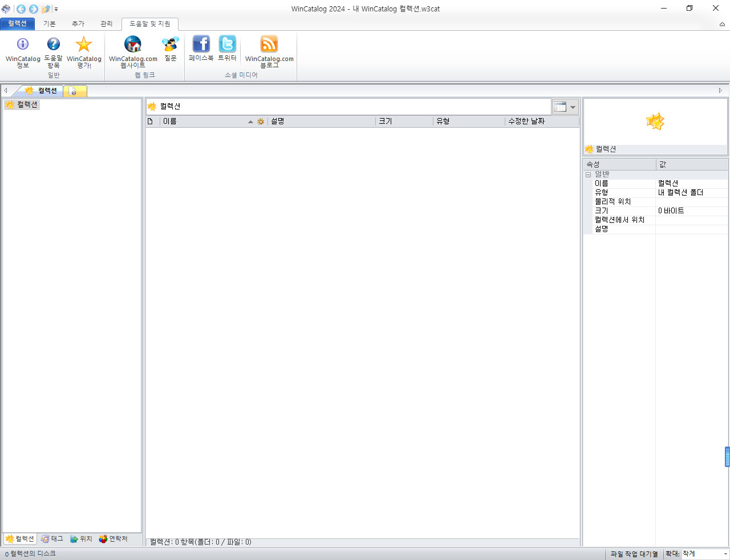
Task: Select the 컬렉션 document tab
Action: (43, 91)
